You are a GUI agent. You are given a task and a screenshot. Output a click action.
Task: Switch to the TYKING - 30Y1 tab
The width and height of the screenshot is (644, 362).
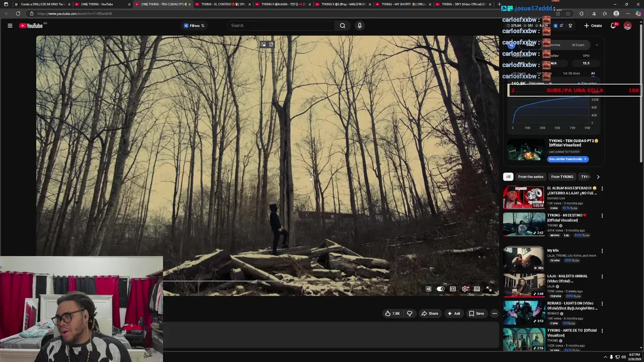click(x=462, y=4)
